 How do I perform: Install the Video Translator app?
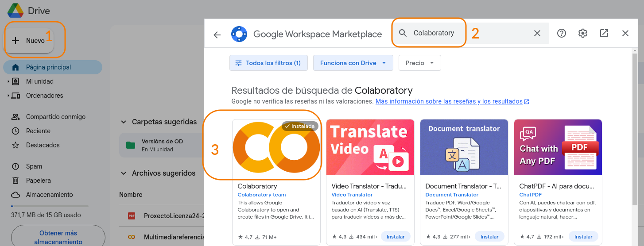(x=396, y=237)
